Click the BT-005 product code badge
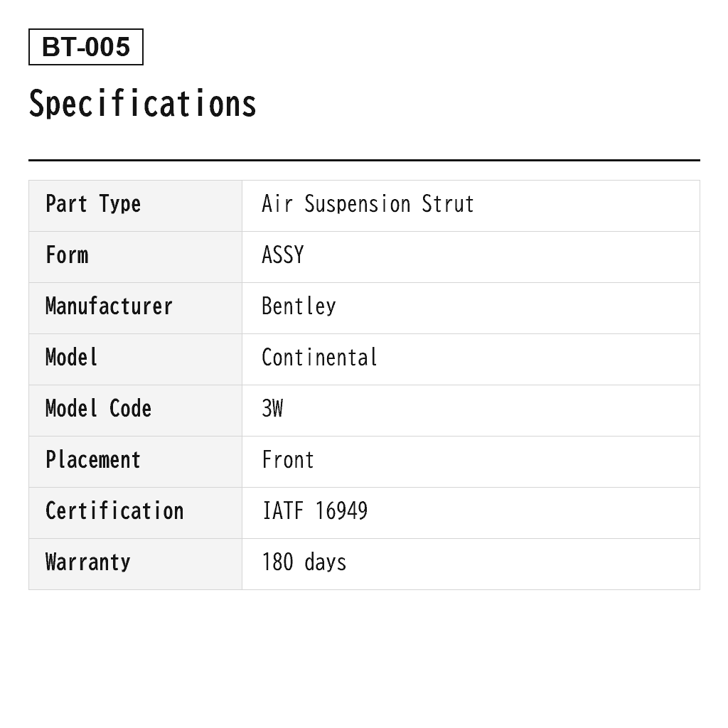 [x=86, y=47]
